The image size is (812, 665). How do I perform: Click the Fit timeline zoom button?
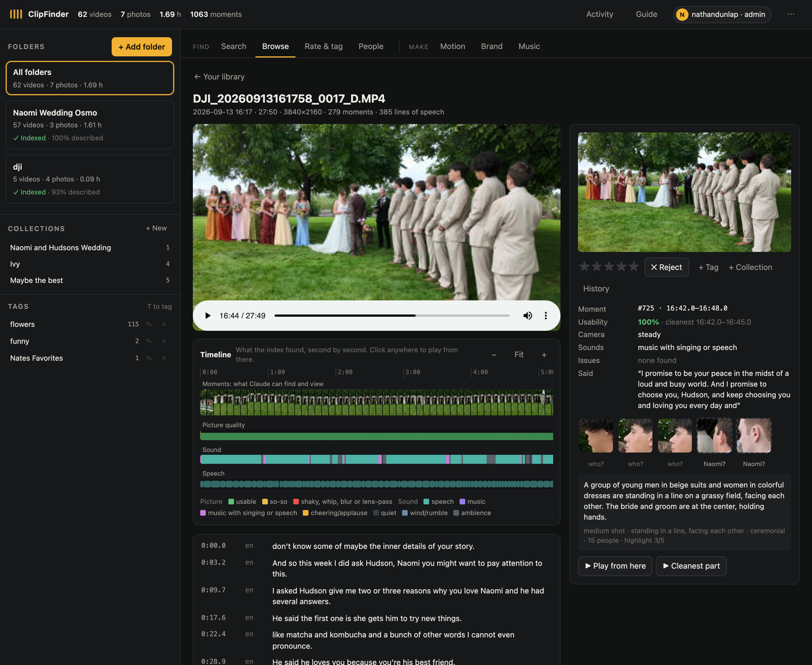[x=519, y=355]
